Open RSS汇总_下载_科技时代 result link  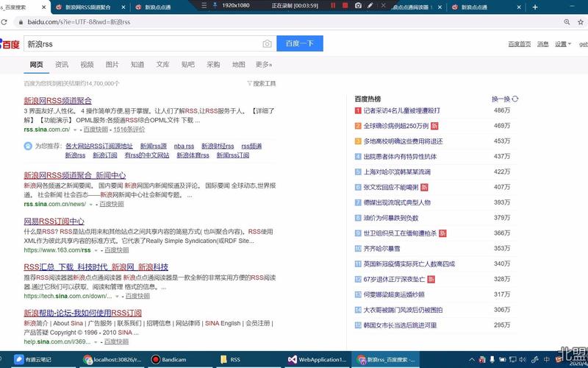click(96, 267)
